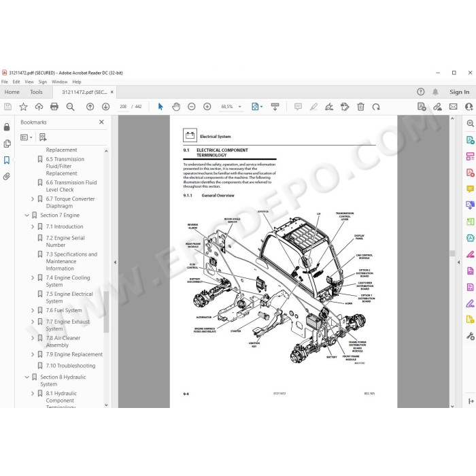476x476 pixels.
Task: Click the Sign document pen icon
Action: pos(329,107)
